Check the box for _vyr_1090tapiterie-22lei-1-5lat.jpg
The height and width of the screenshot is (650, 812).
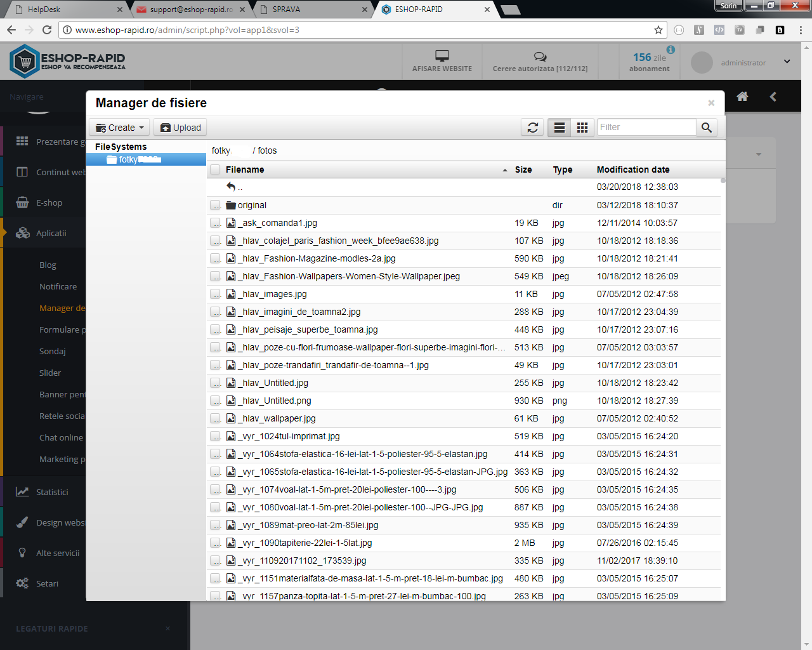point(215,543)
